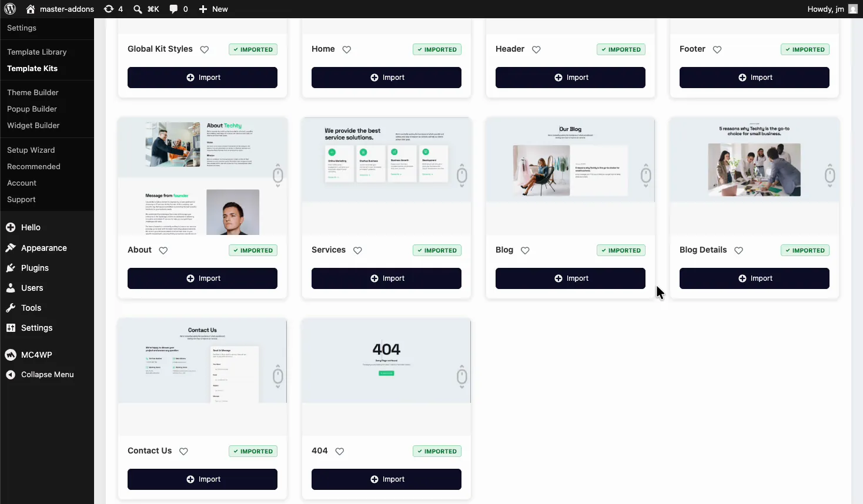The width and height of the screenshot is (863, 504).
Task: Favorite the Contact Us template
Action: point(183,452)
